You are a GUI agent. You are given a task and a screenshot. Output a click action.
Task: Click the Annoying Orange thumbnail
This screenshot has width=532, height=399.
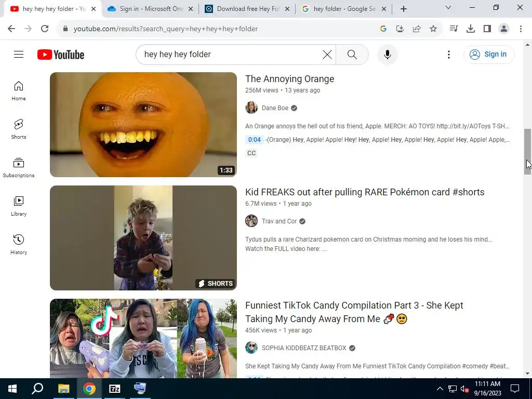click(x=143, y=125)
